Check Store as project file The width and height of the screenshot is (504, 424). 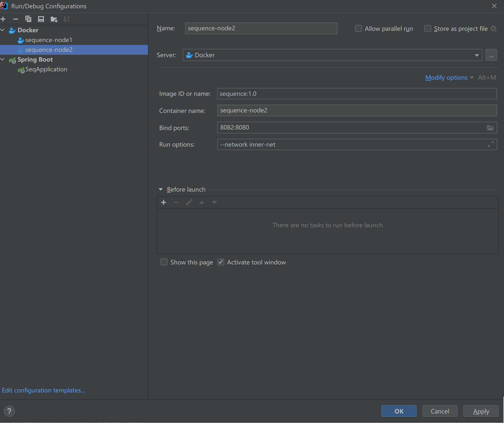pyautogui.click(x=428, y=29)
